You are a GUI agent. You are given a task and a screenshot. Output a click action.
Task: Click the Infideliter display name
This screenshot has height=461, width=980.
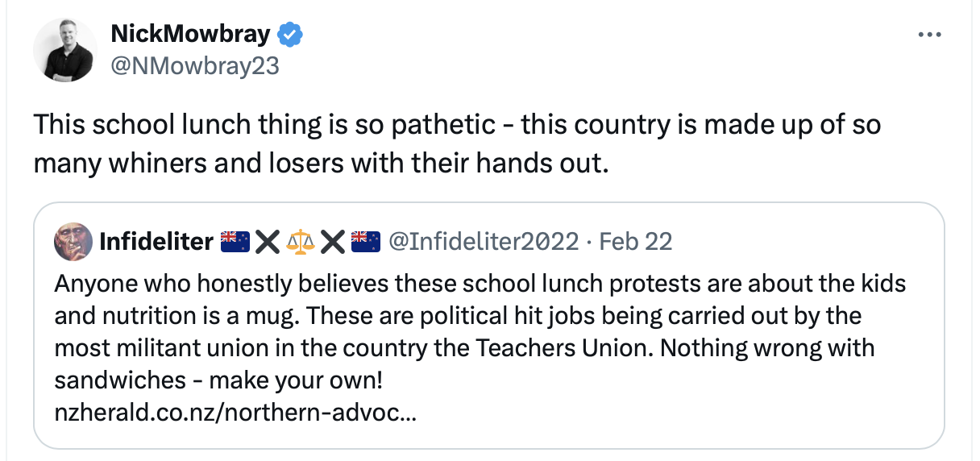(x=156, y=241)
